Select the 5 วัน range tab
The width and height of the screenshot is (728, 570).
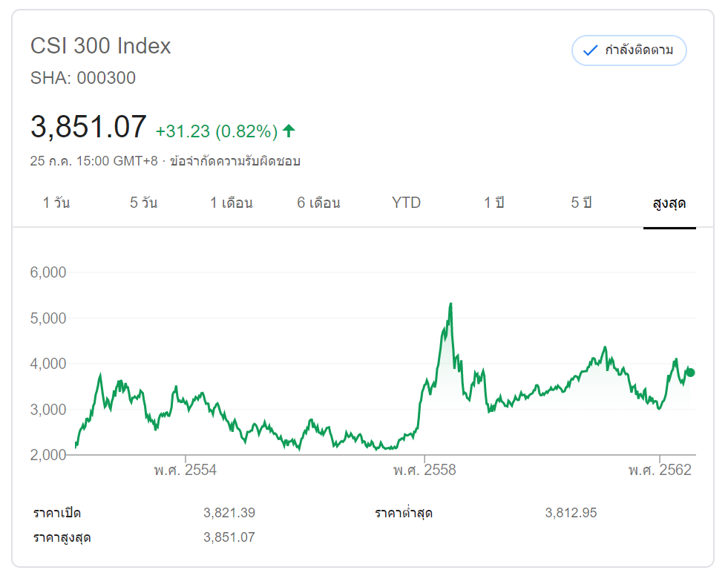coord(143,203)
